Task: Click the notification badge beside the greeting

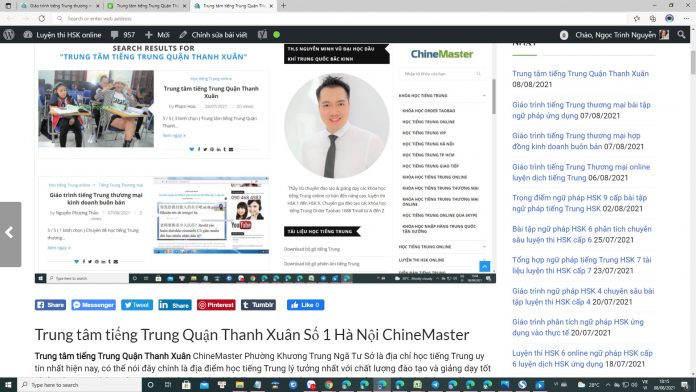Action: pos(564,35)
